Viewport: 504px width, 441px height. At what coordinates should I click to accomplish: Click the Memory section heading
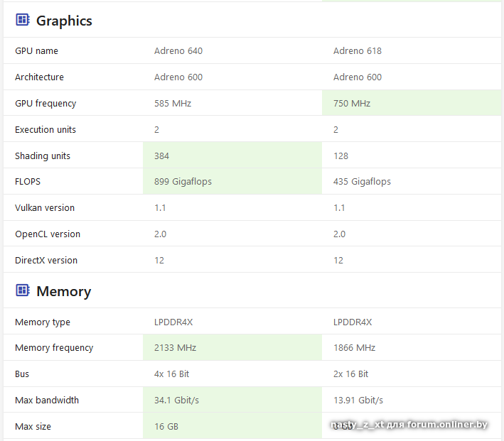click(63, 291)
